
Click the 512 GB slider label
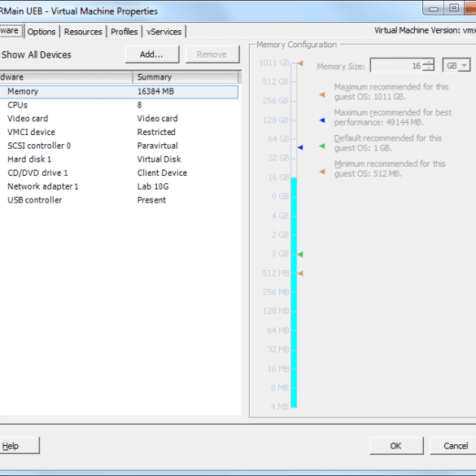[x=275, y=81]
